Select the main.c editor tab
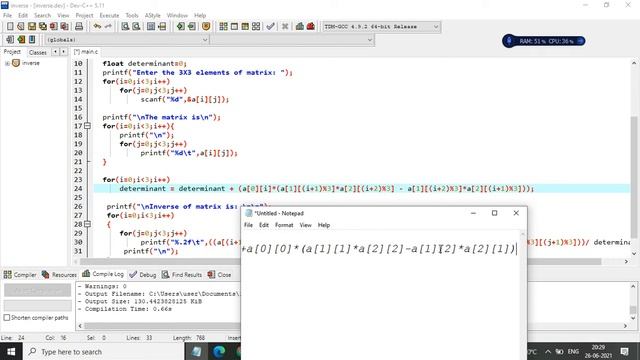640x360 pixels. pyautogui.click(x=86, y=52)
